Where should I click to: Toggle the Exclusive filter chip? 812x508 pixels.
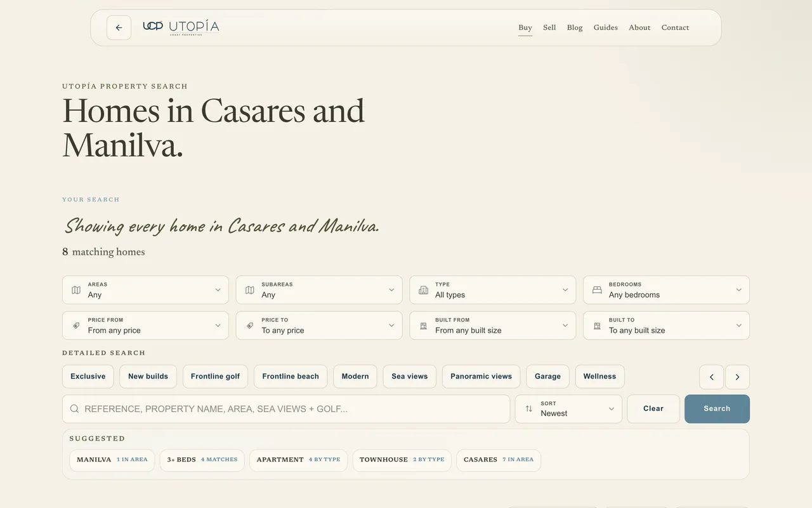coord(88,377)
